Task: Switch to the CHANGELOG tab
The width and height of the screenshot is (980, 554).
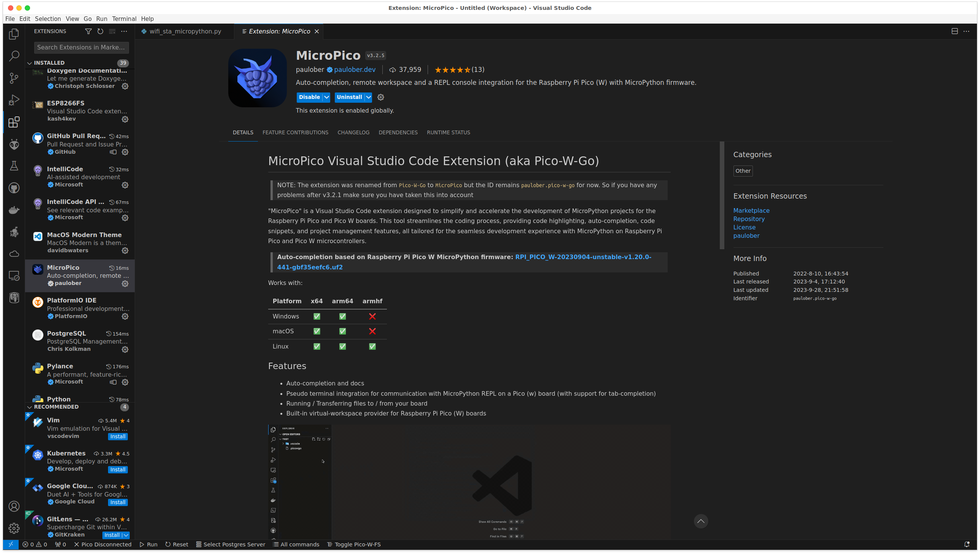Action: pyautogui.click(x=353, y=132)
